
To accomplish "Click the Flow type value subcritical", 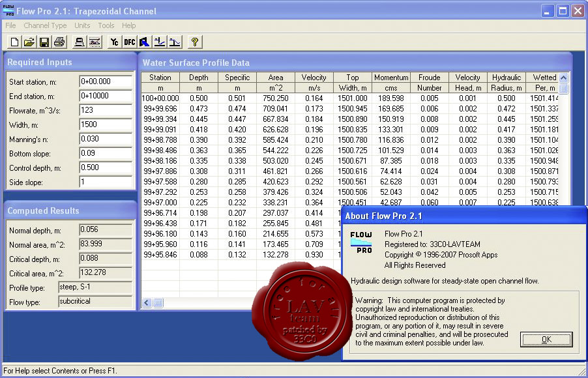I will pos(95,302).
